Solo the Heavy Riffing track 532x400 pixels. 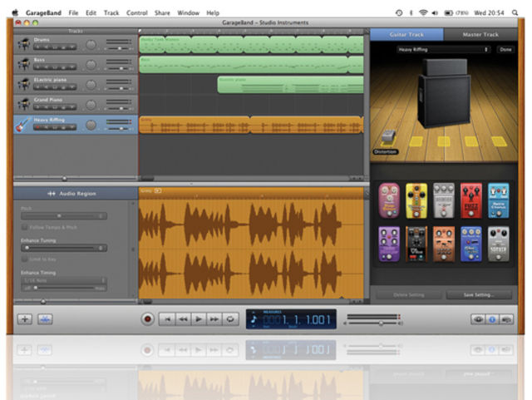click(54, 128)
